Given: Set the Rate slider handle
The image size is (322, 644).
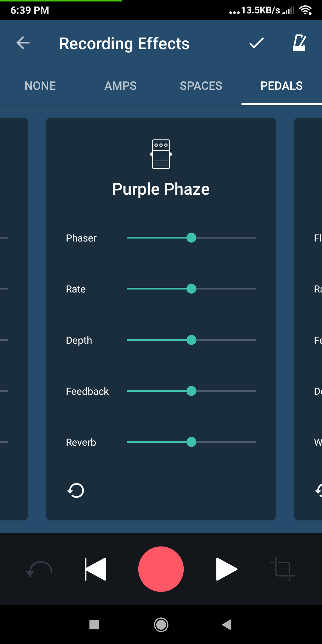Looking at the screenshot, I should tap(191, 289).
